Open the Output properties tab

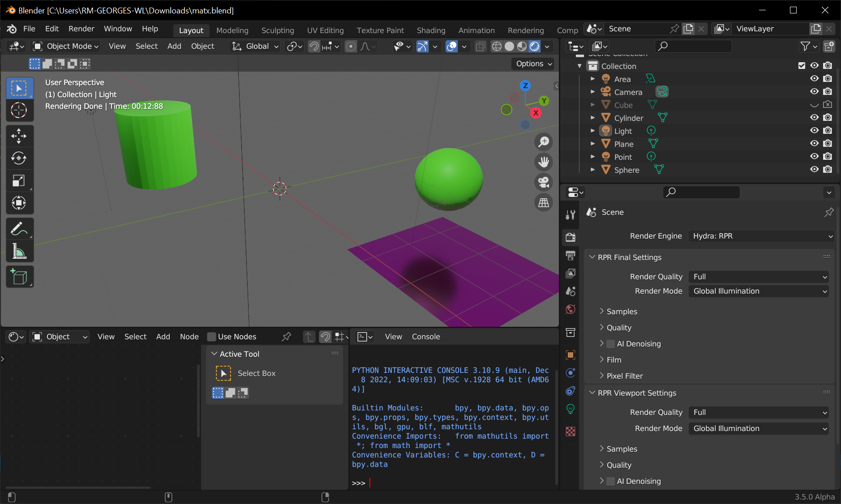(571, 256)
